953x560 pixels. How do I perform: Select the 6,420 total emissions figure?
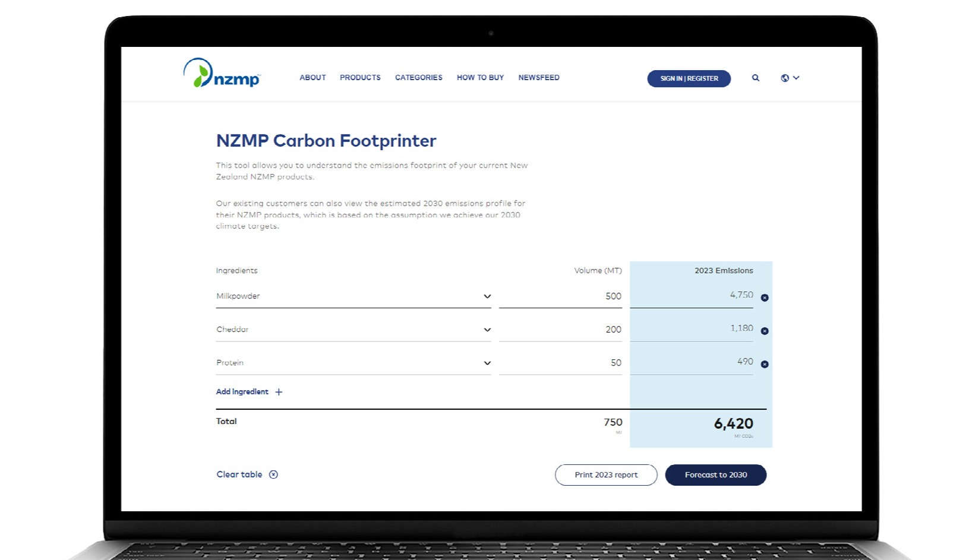734,424
